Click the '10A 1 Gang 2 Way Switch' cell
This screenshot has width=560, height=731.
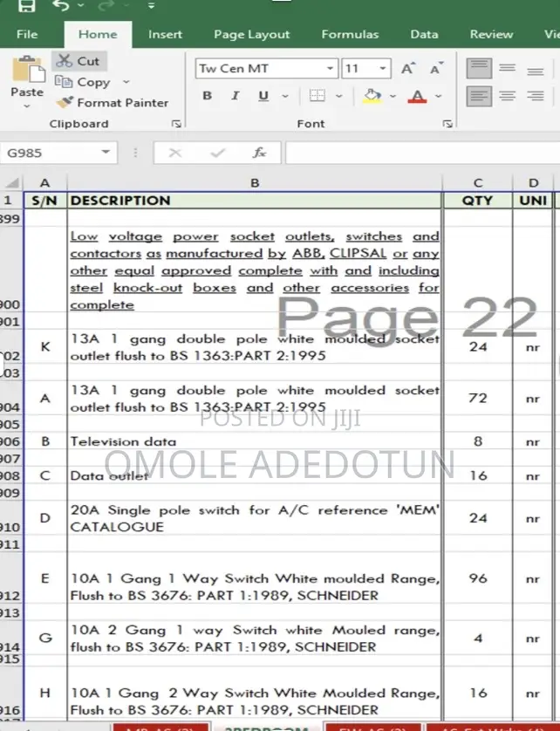tap(255, 693)
